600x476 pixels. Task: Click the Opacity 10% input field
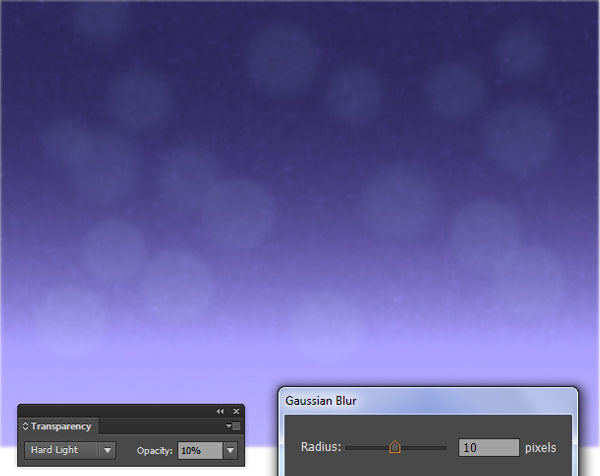point(200,450)
